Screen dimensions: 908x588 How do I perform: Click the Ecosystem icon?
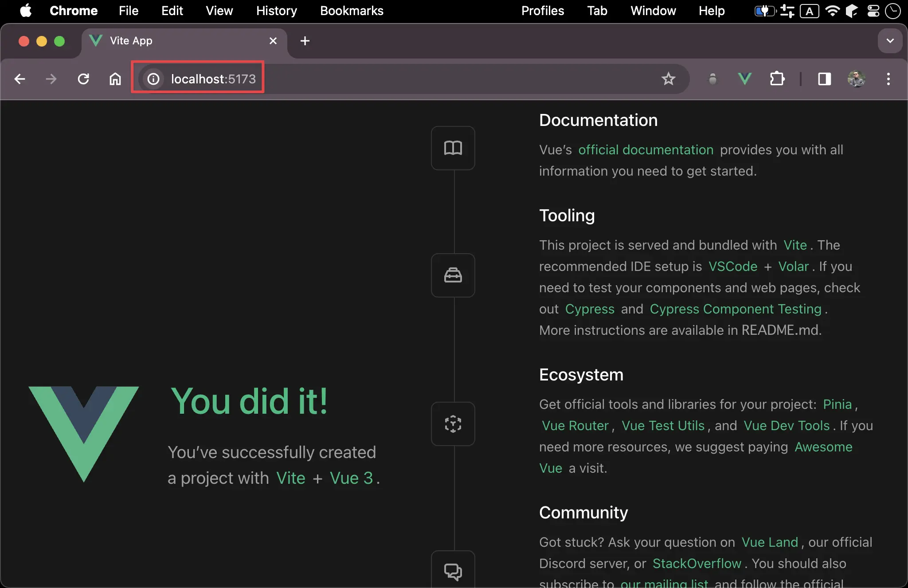(x=453, y=424)
